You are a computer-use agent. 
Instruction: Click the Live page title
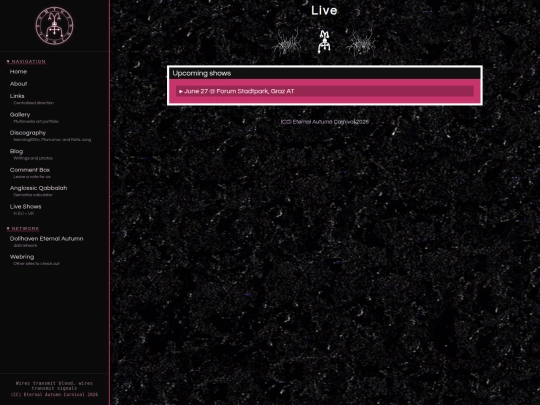pos(324,10)
